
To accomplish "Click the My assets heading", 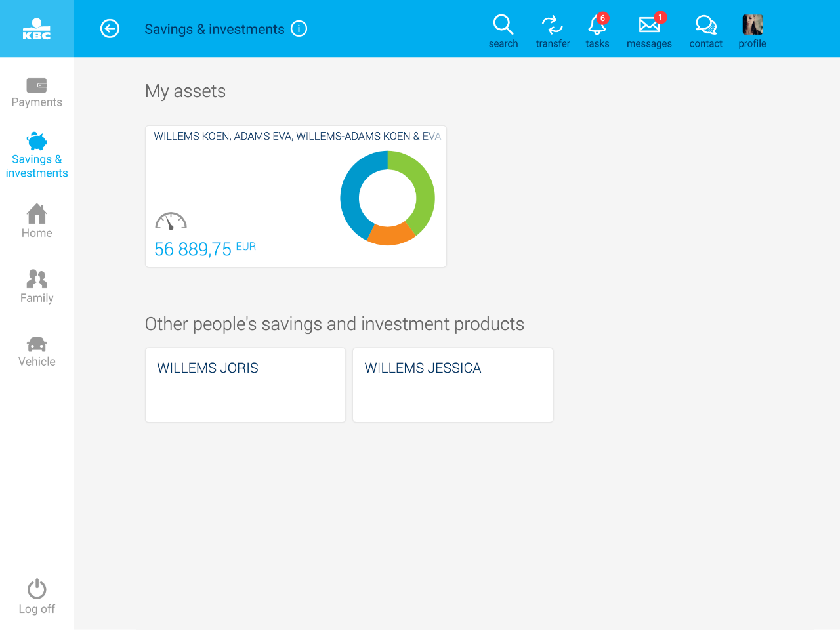I will [185, 91].
